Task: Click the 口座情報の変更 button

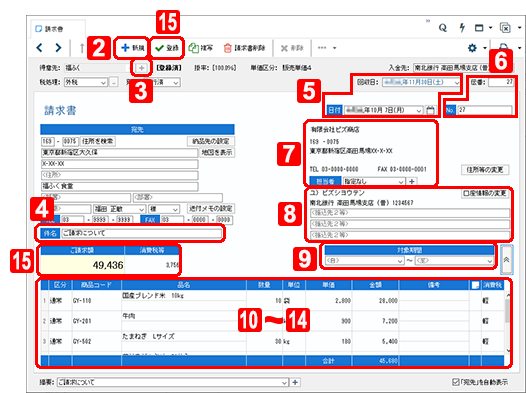Action: tap(485, 193)
